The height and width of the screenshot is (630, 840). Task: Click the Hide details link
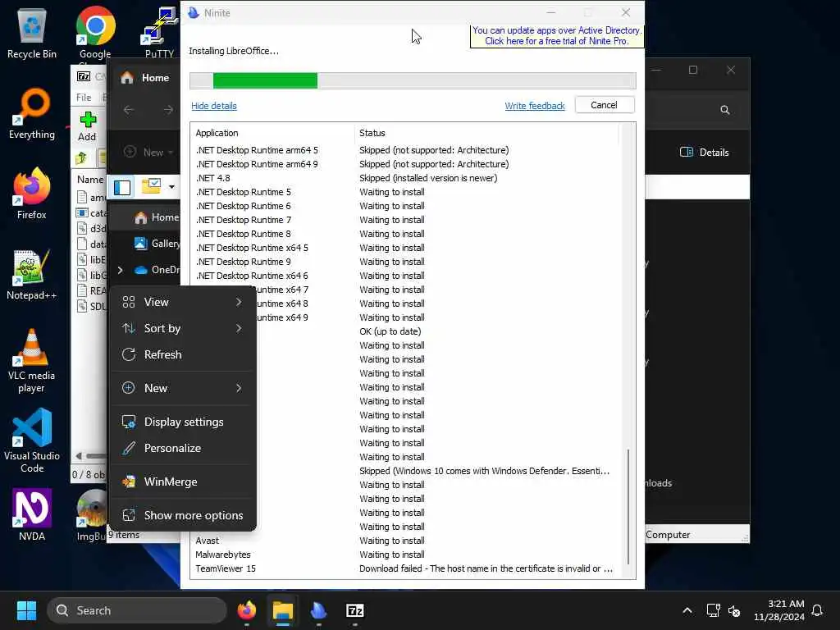(214, 106)
